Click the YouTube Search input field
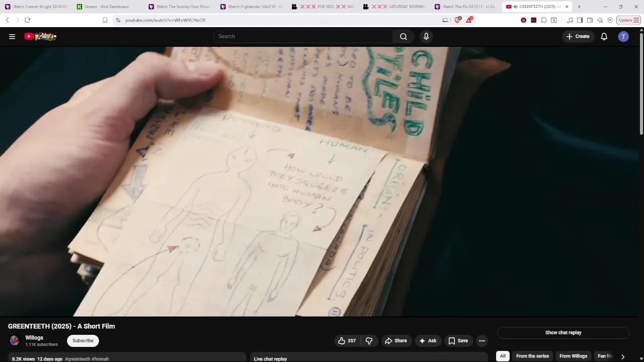Image resolution: width=644 pixels, height=362 pixels. click(x=303, y=36)
